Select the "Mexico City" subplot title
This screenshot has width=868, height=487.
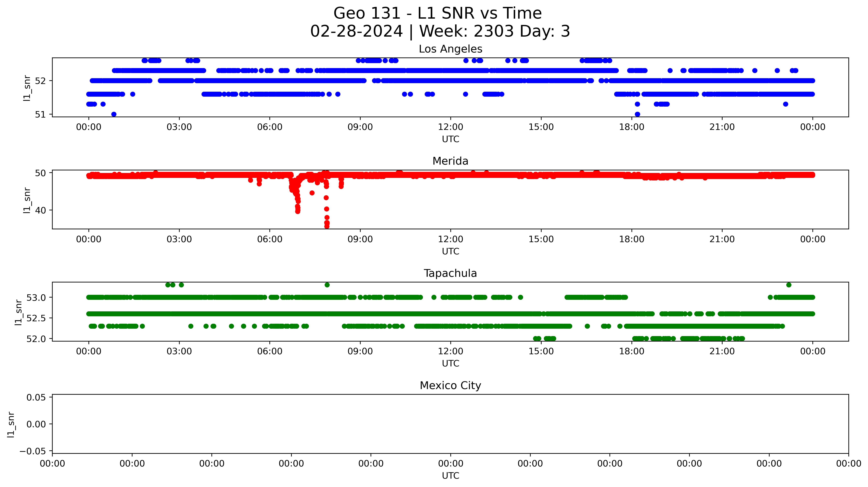point(451,386)
